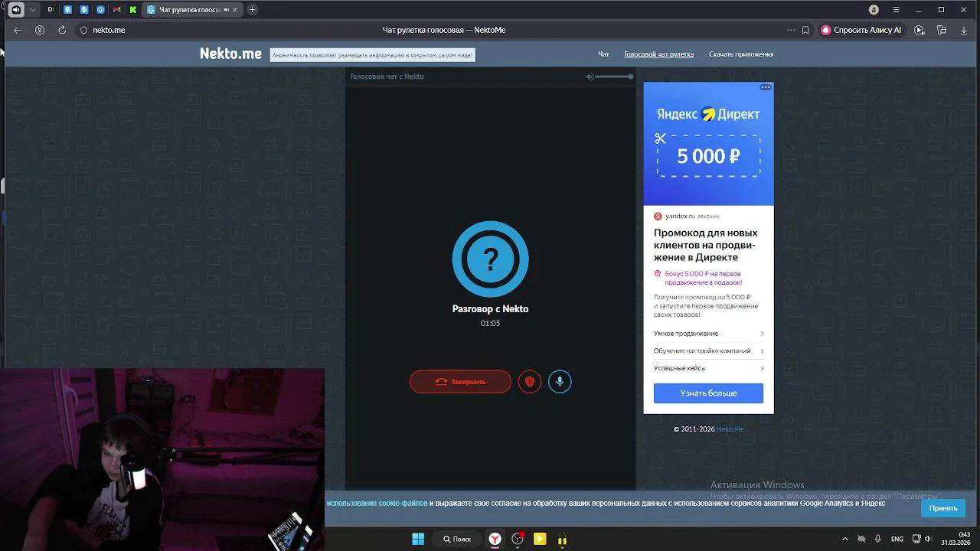Click the speaker icon beside the volume slider
The height and width of the screenshot is (551, 980).
(590, 77)
